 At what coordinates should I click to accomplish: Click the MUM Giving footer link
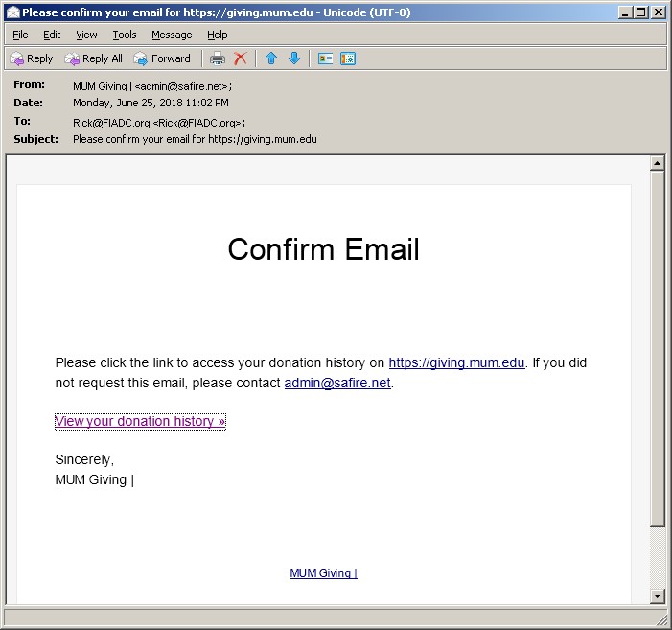click(x=323, y=573)
